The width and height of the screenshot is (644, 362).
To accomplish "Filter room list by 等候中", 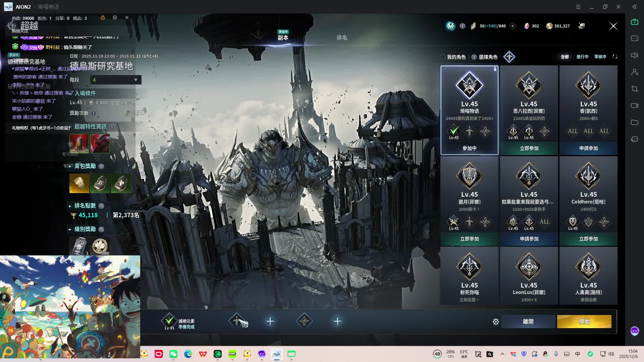I will (x=600, y=57).
